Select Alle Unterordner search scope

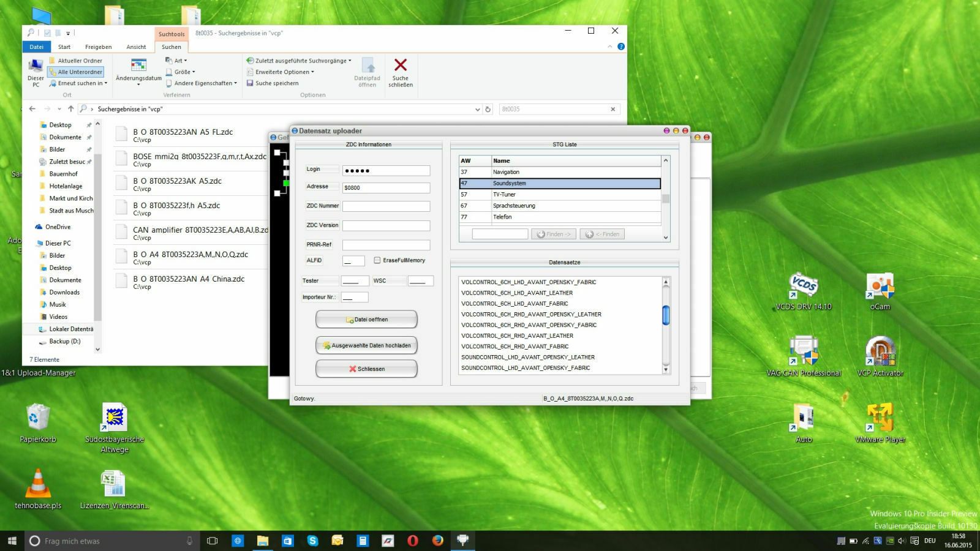coord(75,72)
